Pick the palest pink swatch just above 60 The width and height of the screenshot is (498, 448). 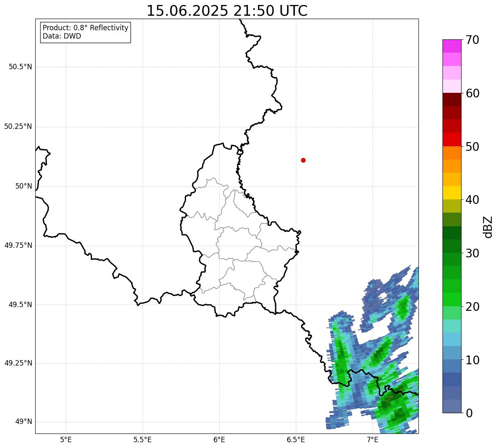click(x=452, y=86)
